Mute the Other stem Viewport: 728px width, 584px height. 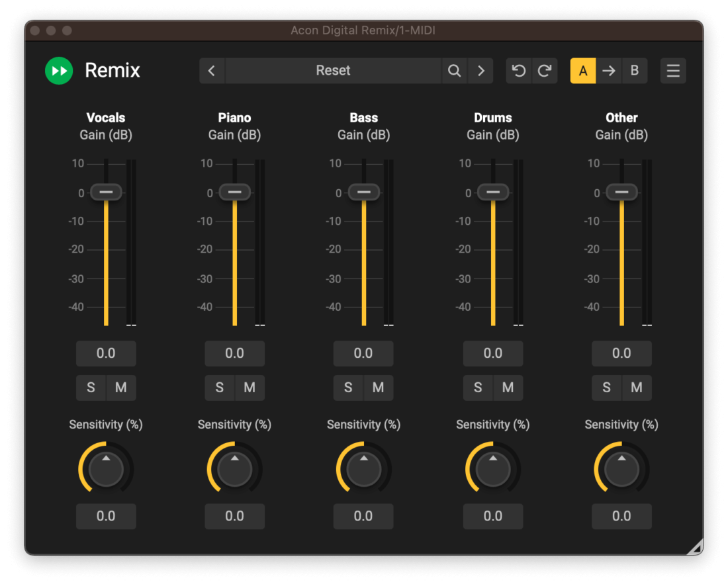tap(637, 388)
